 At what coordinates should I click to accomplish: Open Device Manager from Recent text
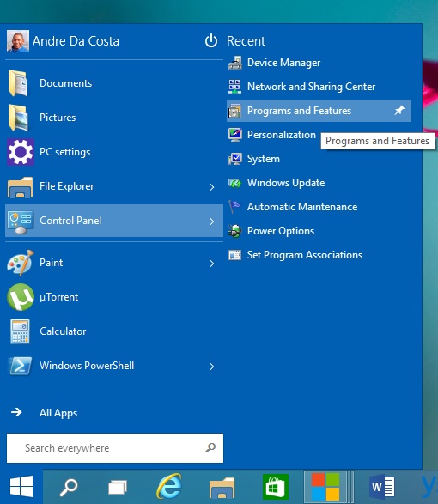[283, 63]
